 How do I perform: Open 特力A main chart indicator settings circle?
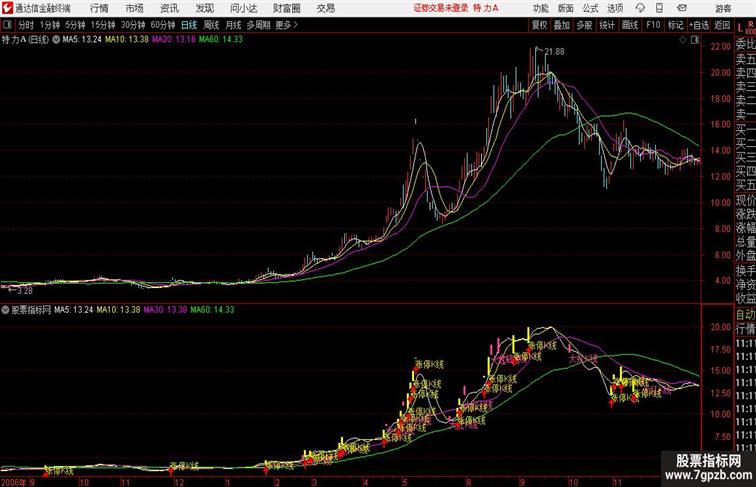pos(56,40)
